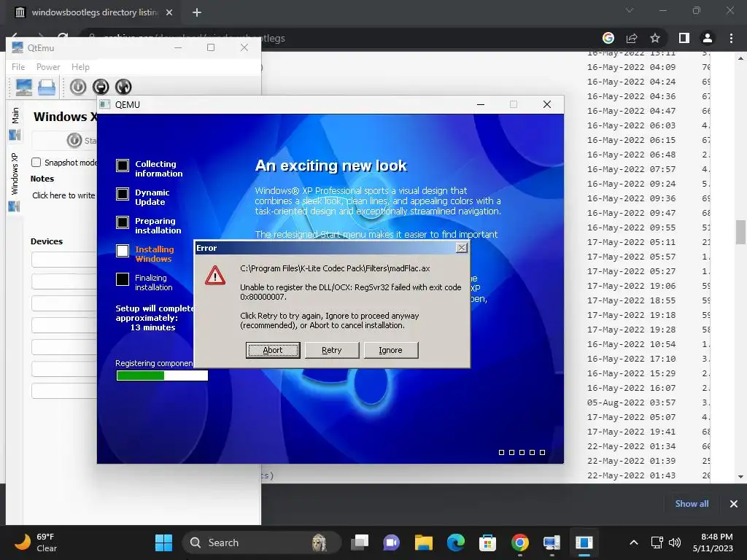
Task: Click the notes field 'Click here to write'
Action: click(64, 195)
